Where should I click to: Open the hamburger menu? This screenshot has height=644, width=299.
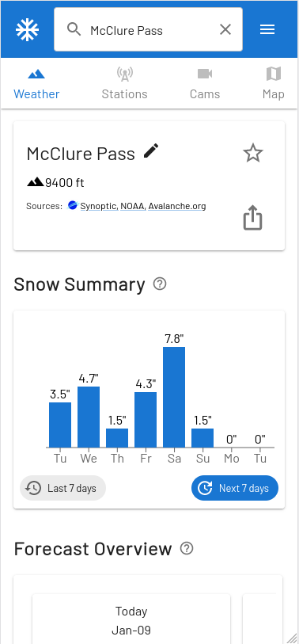[x=267, y=29]
